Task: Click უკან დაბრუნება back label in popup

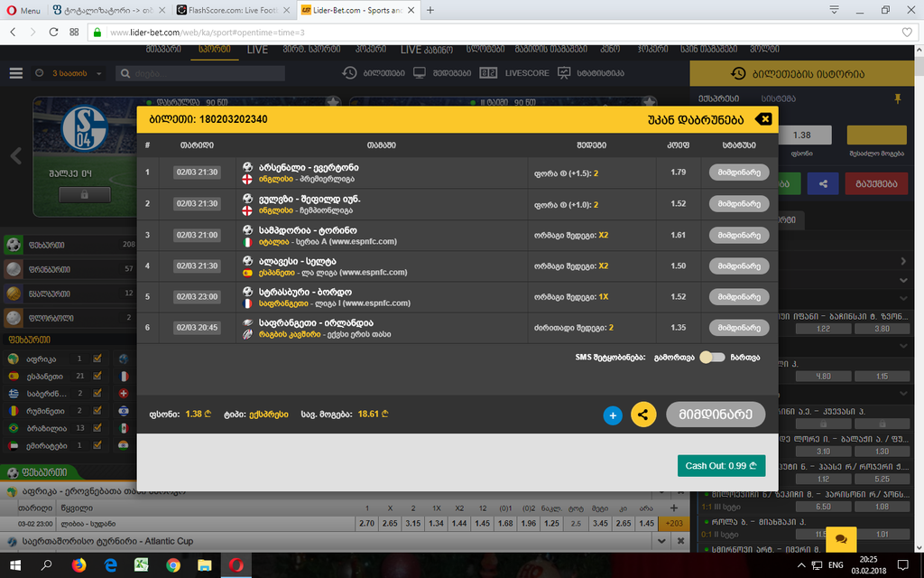Action: pyautogui.click(x=696, y=119)
